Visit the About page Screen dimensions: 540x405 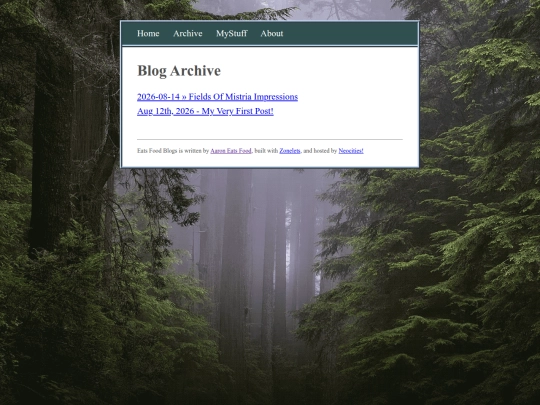point(272,33)
